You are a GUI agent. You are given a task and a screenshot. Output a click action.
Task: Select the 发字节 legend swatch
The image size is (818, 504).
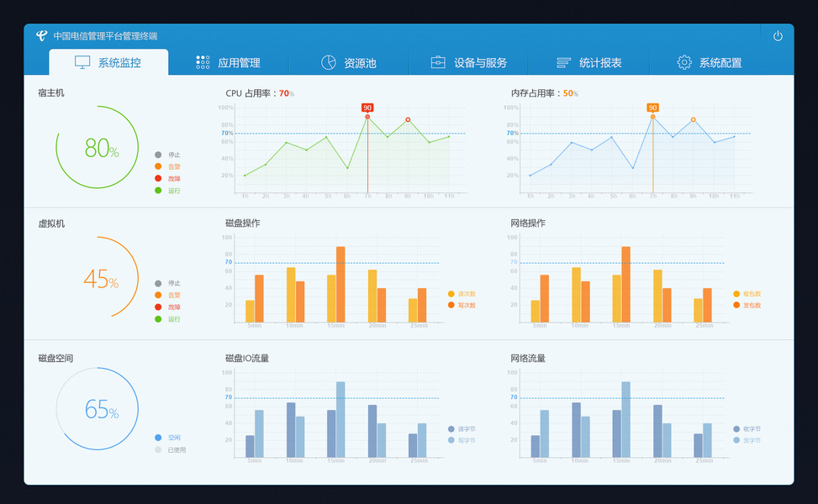736,440
